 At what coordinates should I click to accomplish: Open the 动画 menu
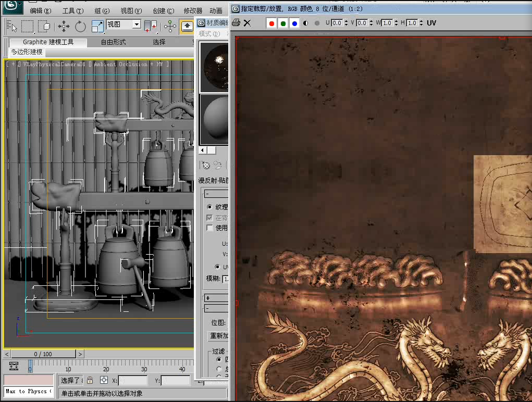click(x=216, y=11)
